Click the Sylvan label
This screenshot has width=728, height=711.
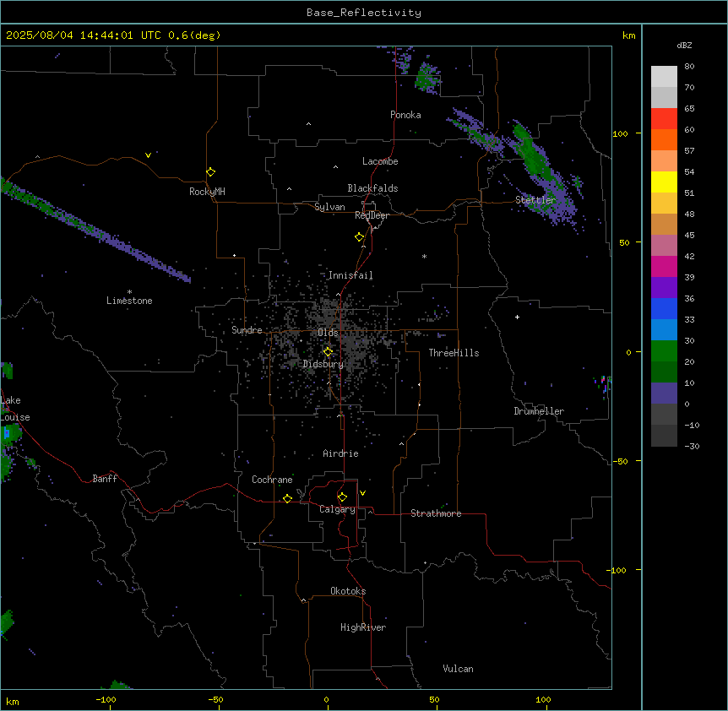329,207
